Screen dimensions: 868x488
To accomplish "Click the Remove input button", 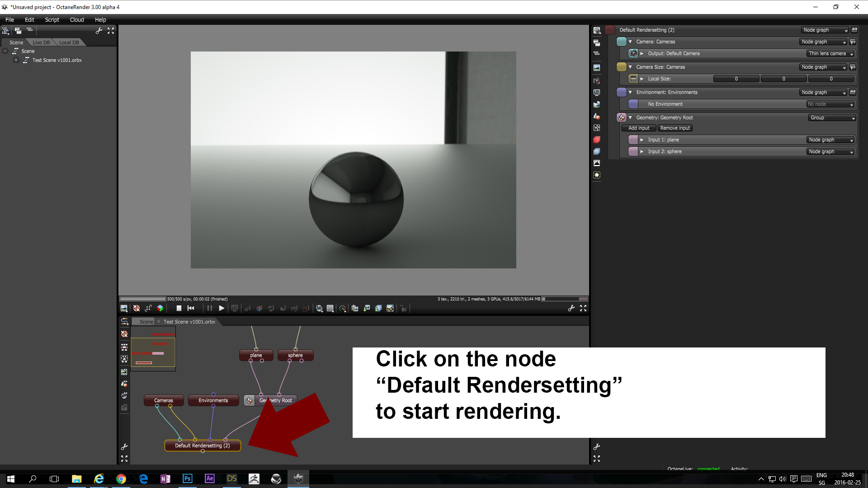I will 675,128.
